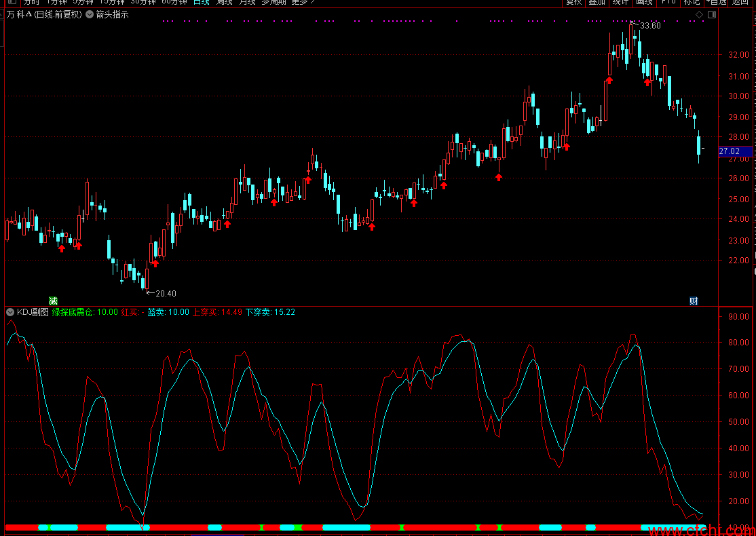
Task: Click the 红买 value label
Action: [x=133, y=312]
